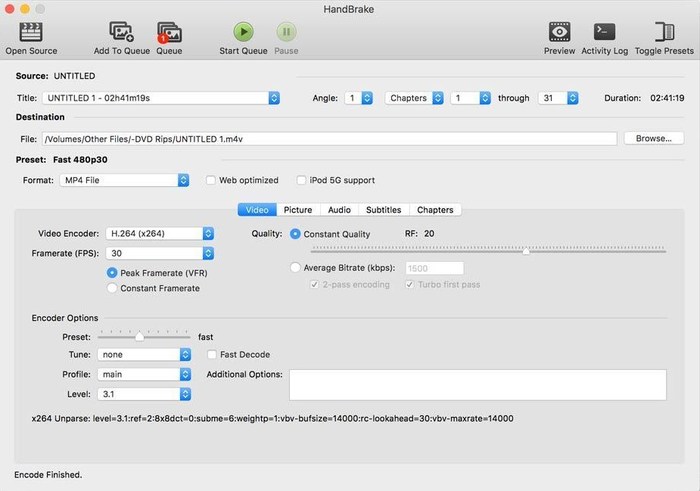Open the Framerate (FPS) dropdown
The width and height of the screenshot is (700, 491).
coord(160,254)
